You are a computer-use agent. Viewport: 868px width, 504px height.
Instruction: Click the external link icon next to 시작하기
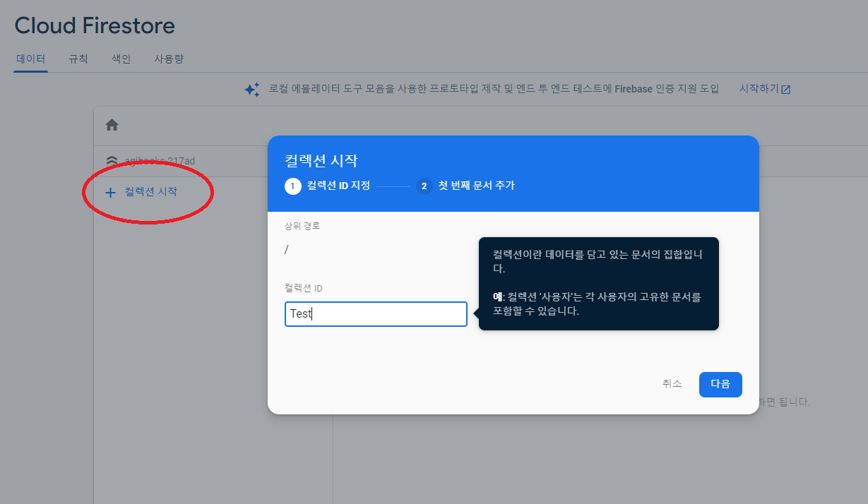(786, 90)
